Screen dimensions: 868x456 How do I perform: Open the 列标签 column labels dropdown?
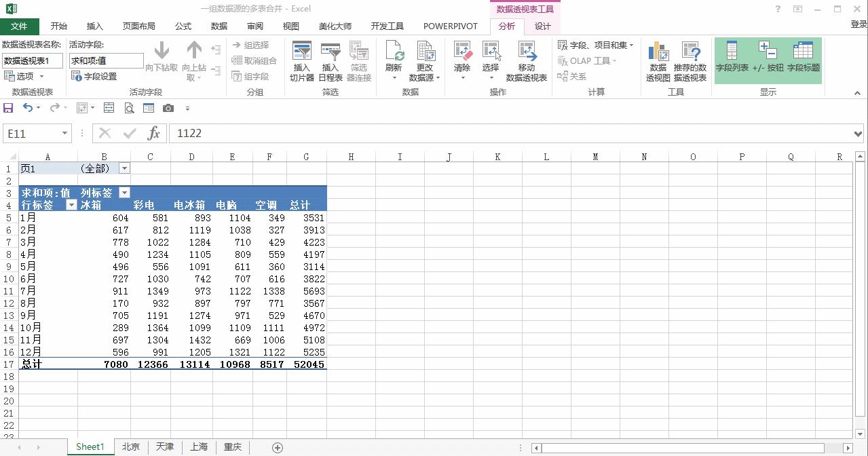(124, 193)
